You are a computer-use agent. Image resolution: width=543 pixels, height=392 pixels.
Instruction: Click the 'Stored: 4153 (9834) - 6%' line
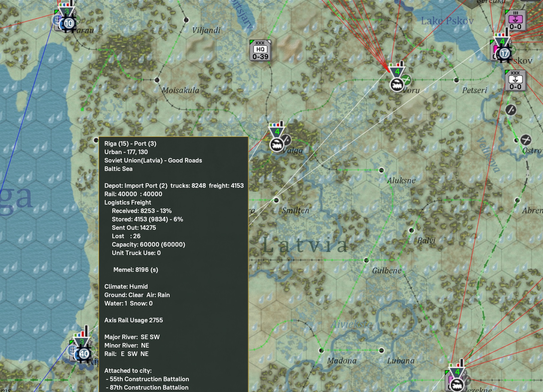pyautogui.click(x=147, y=219)
